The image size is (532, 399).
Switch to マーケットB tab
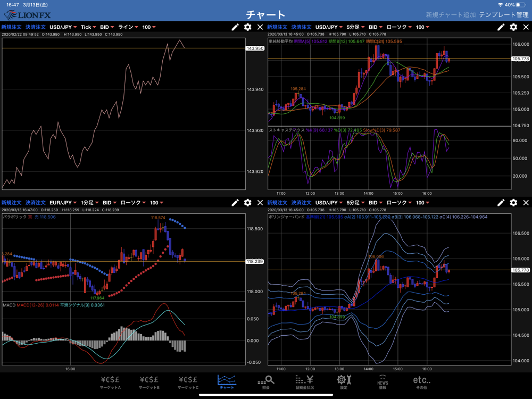click(x=149, y=382)
